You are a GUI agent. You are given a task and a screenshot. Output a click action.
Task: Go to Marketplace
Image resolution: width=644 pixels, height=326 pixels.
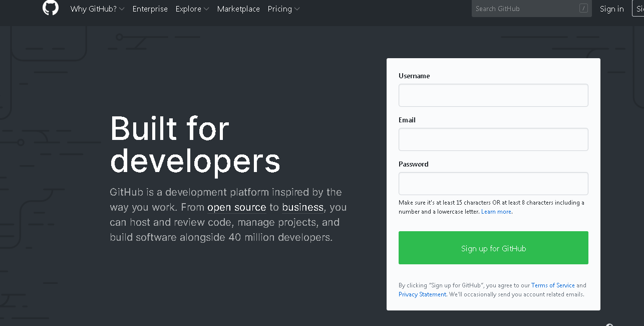click(x=238, y=9)
